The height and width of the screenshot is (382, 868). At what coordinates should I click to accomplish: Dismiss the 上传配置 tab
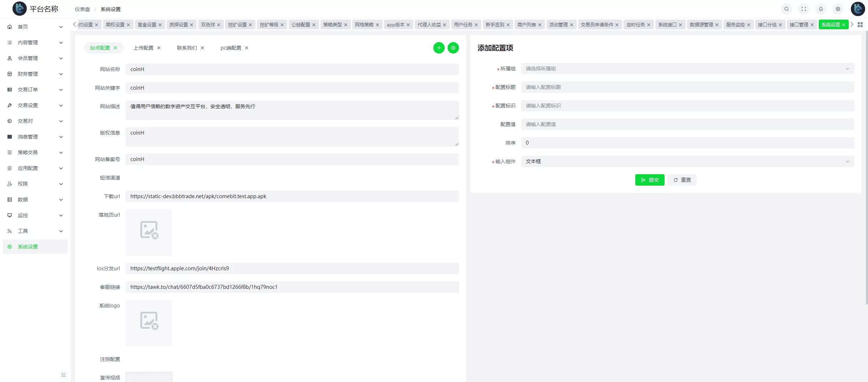tap(159, 47)
